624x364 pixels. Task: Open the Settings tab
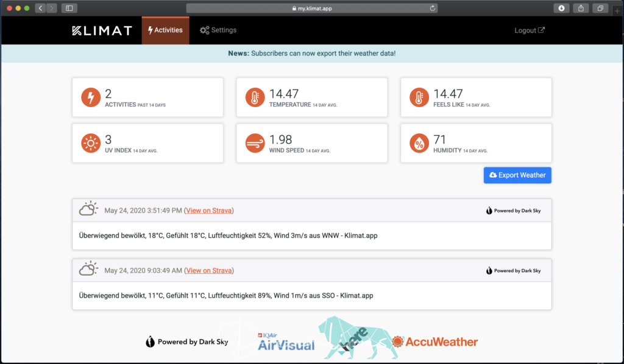218,30
